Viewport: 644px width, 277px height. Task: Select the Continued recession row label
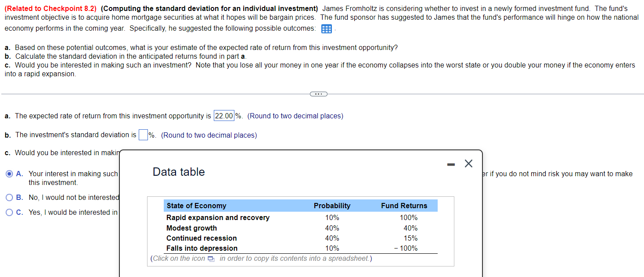click(x=201, y=238)
